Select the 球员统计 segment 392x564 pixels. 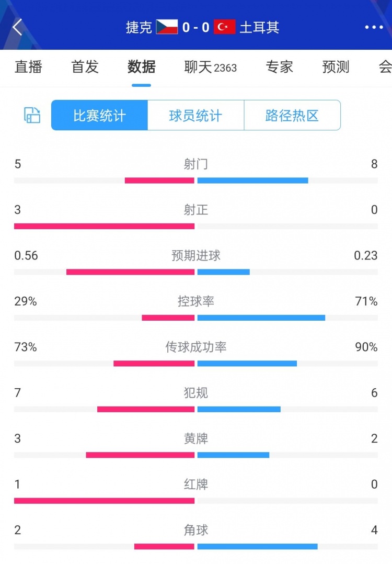pyautogui.click(x=196, y=115)
